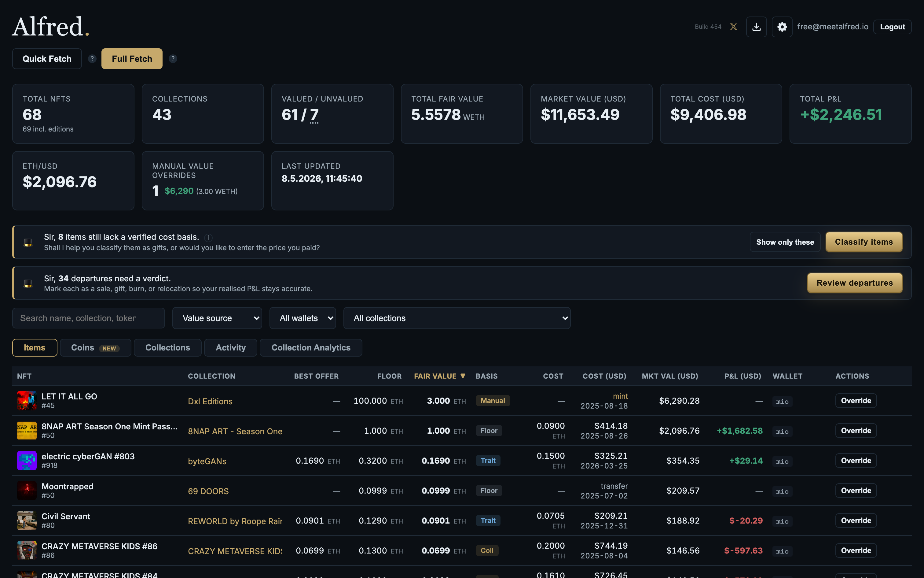This screenshot has width=924, height=578.
Task: Click the help icon beside Quick Fetch
Action: pos(92,58)
